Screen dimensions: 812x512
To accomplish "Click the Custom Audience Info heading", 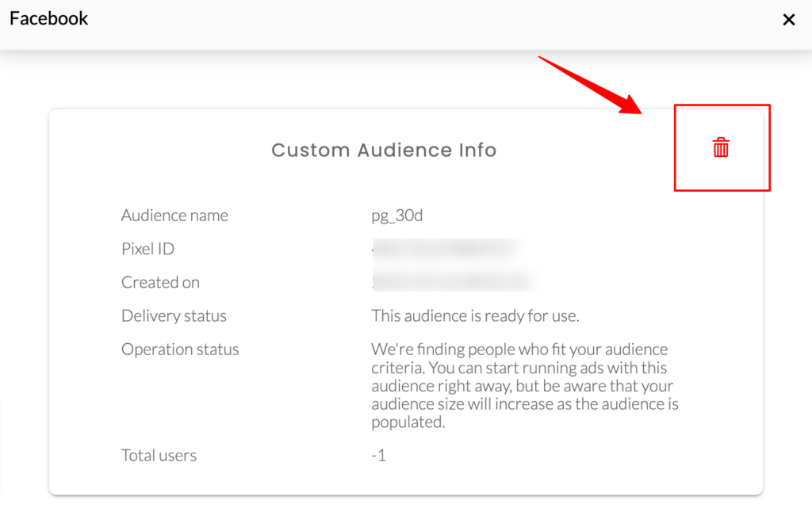I will (x=384, y=150).
